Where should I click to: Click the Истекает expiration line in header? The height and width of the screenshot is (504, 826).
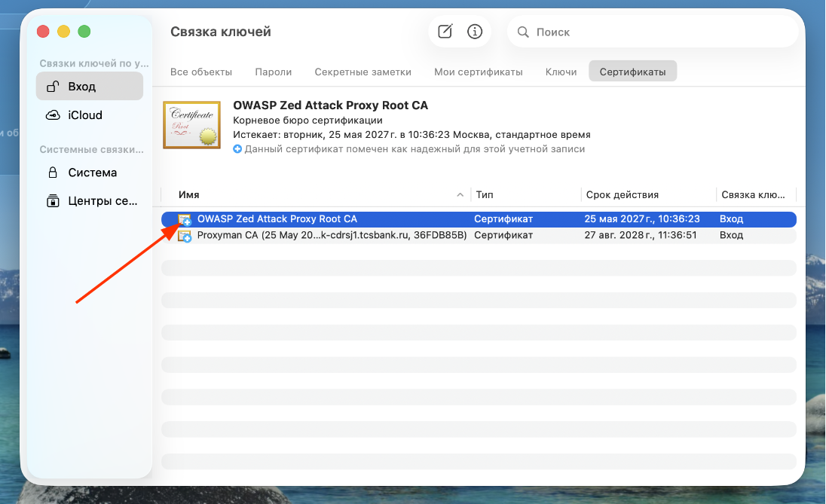(411, 134)
